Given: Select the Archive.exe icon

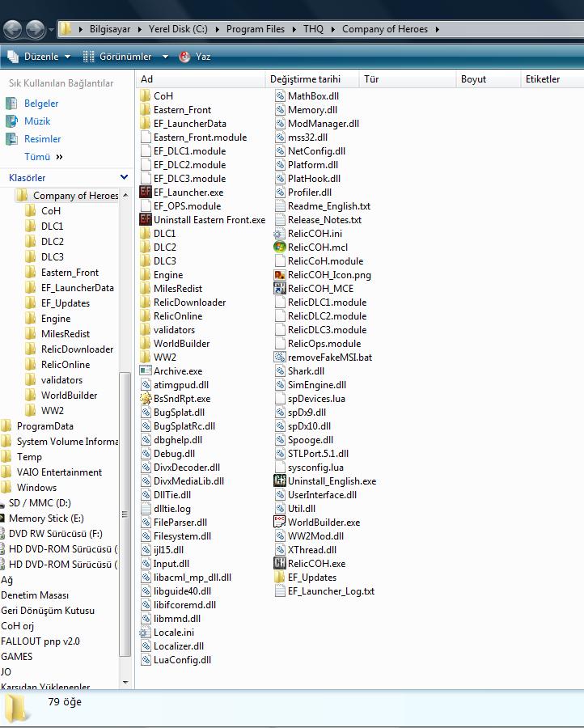Looking at the screenshot, I should tap(146, 371).
